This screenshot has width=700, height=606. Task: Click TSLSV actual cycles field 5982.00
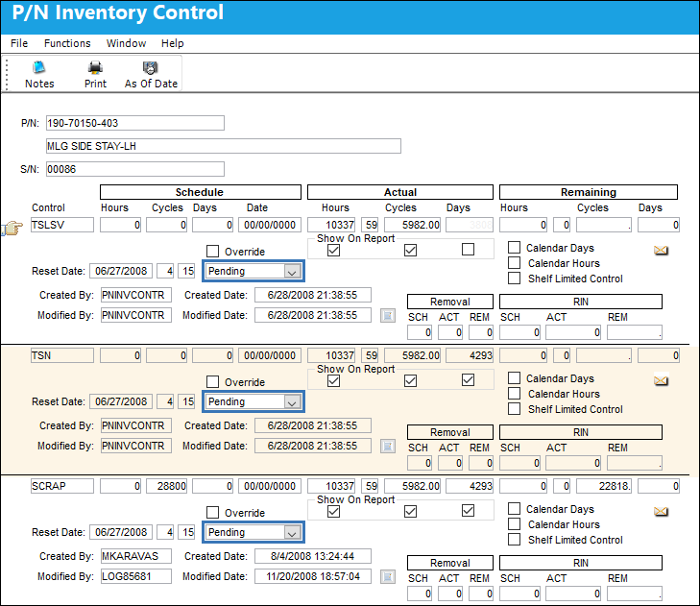point(413,225)
